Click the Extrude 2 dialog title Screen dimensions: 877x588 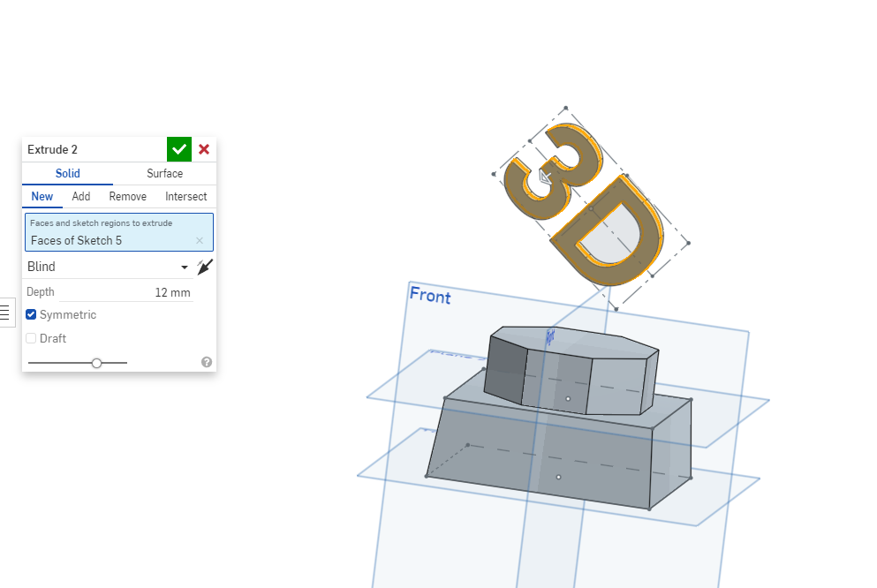pyautogui.click(x=53, y=149)
